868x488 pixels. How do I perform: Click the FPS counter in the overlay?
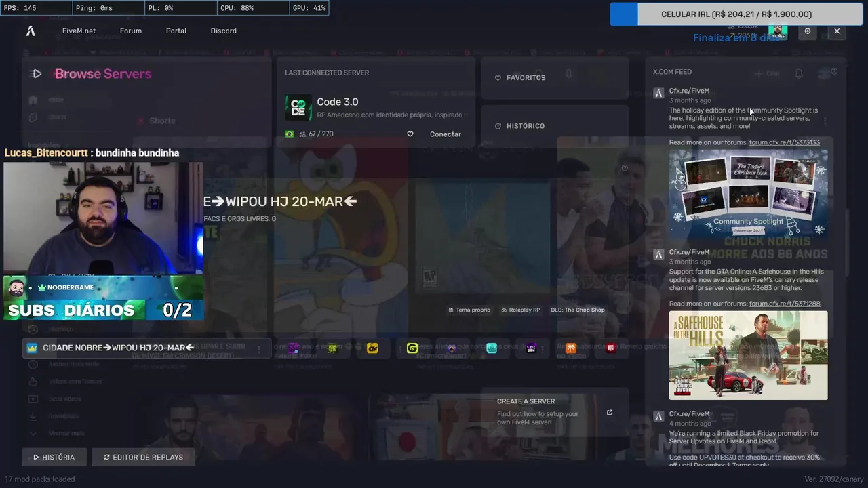pos(20,8)
